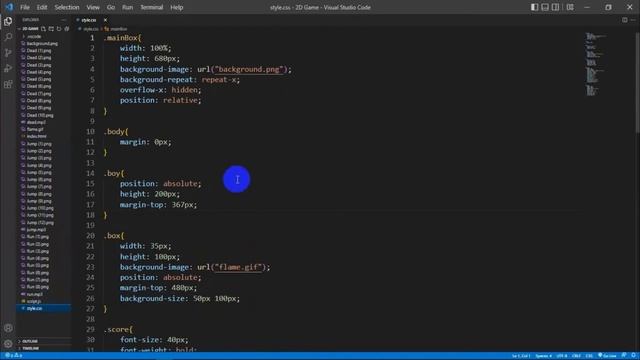Open Explorer's views and more actions menu

tap(64, 20)
